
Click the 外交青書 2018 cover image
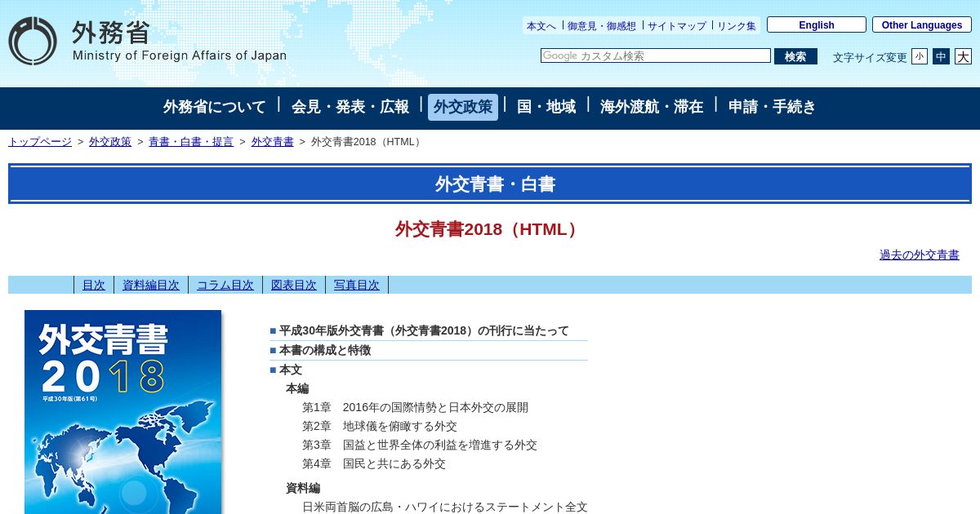coord(122,412)
